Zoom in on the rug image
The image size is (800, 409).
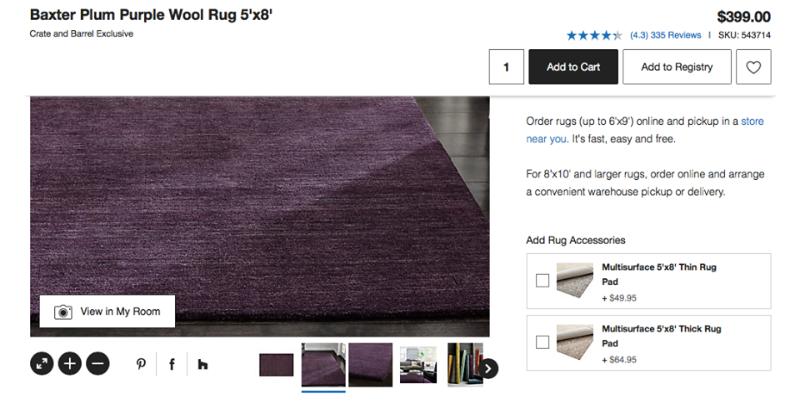tap(70, 364)
